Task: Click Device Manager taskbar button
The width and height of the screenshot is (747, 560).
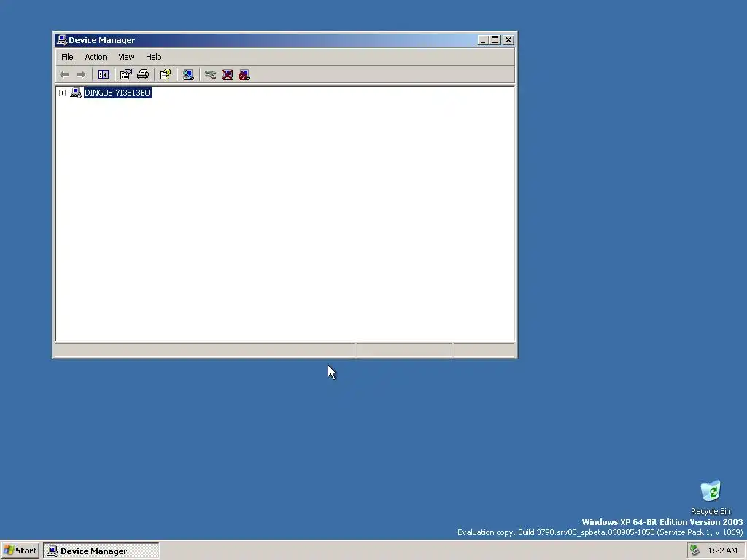Action: 101,551
